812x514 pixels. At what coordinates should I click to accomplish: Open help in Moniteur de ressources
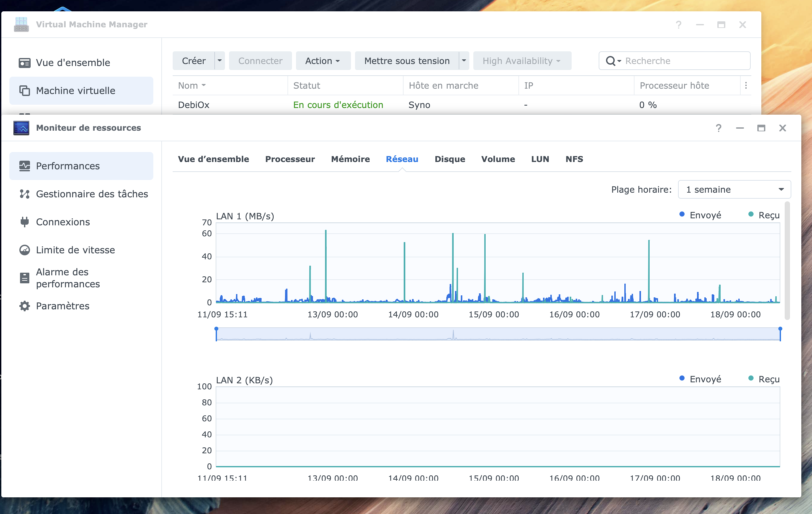[718, 128]
